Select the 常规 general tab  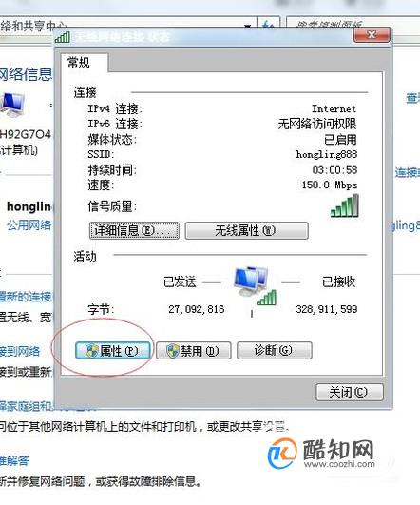[x=79, y=63]
